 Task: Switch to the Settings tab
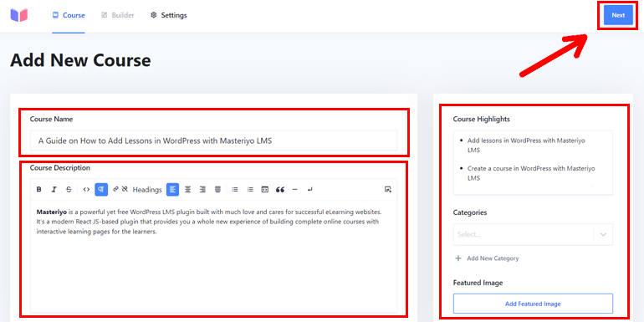tap(169, 15)
